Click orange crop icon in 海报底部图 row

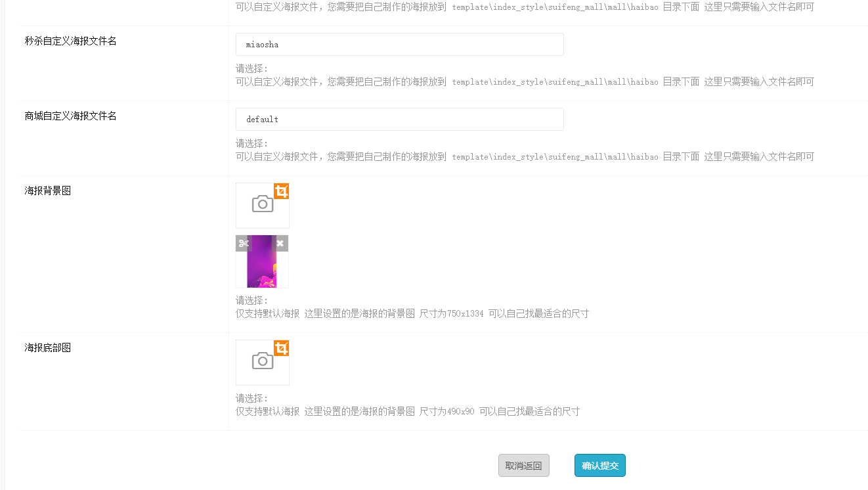(x=281, y=348)
